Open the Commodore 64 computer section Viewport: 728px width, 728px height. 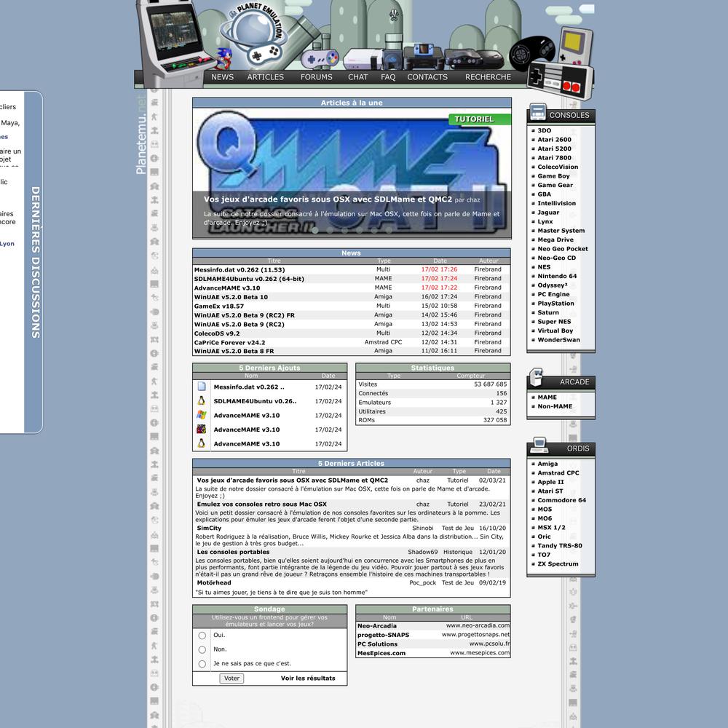click(562, 501)
